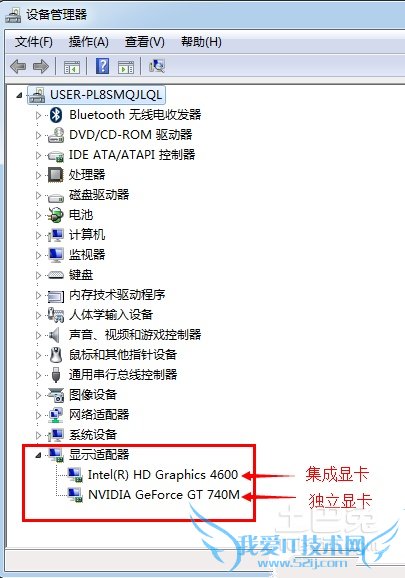405x578 pixels.
Task: Expand the 声音、视频和游戏控制器 node
Action: pyautogui.click(x=38, y=335)
